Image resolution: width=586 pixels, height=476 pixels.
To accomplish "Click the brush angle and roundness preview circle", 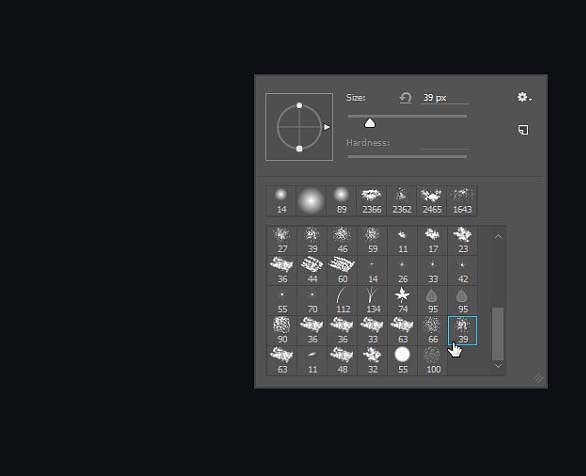I will click(299, 127).
